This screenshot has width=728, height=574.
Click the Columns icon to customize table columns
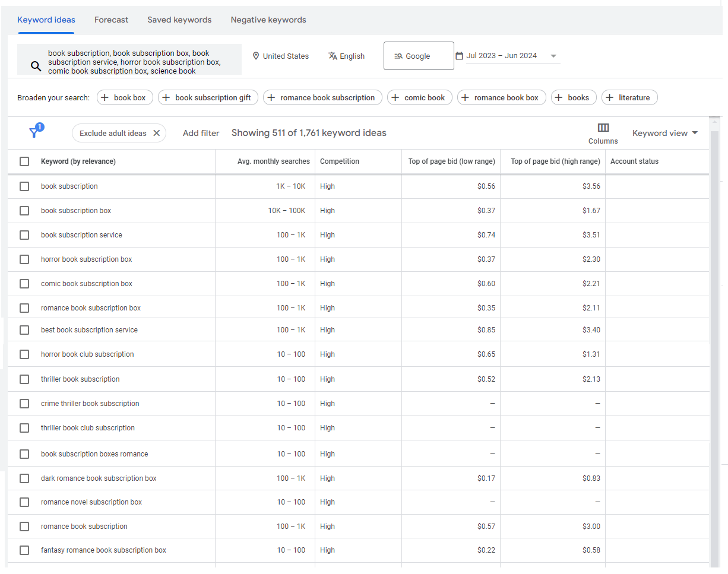coord(603,128)
